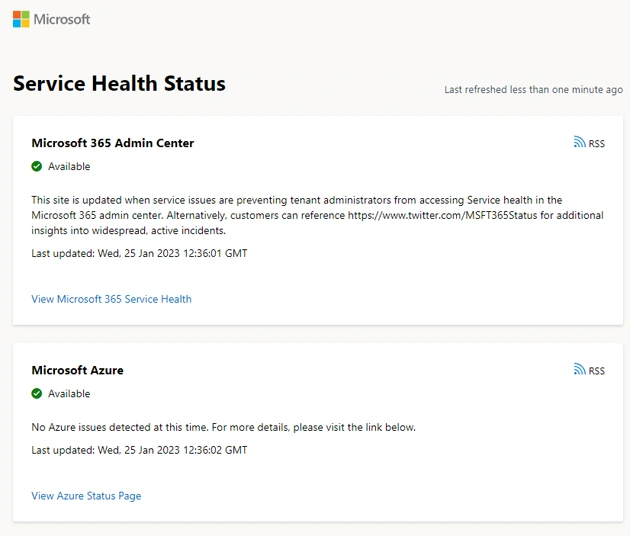The height and width of the screenshot is (536, 630).
Task: Open the RSS text link in Microsoft Azure card
Action: tap(596, 371)
